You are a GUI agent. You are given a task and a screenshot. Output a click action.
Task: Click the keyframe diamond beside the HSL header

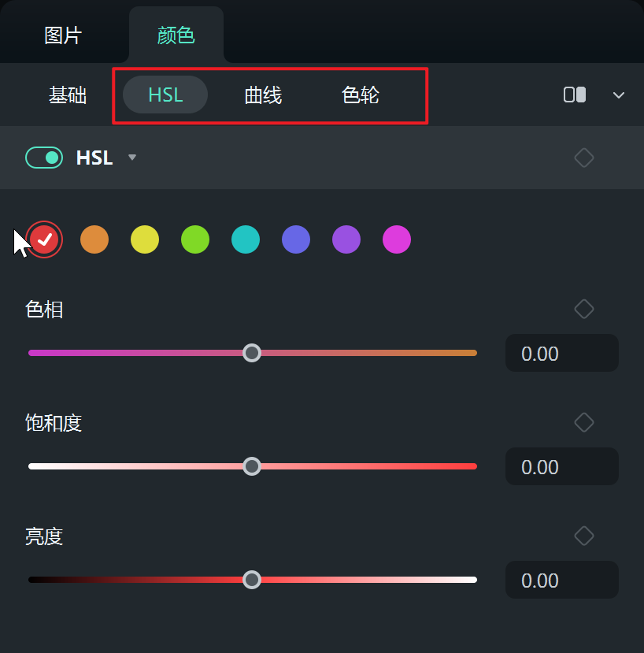(584, 158)
